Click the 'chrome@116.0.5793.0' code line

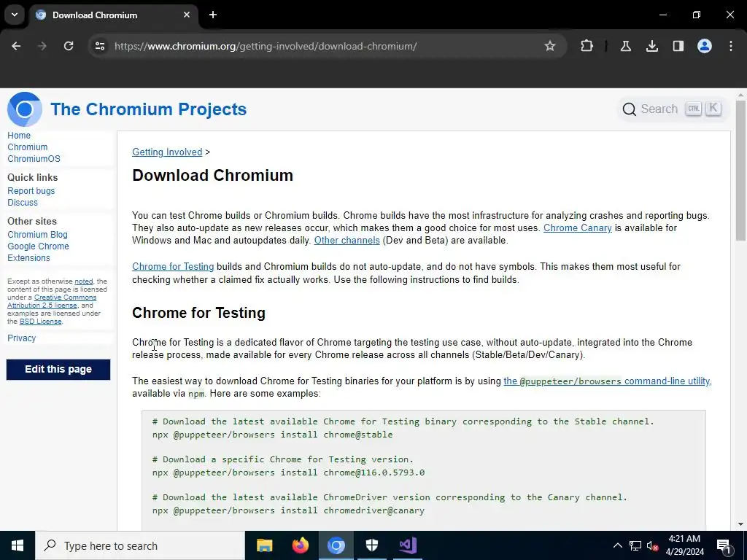(x=288, y=472)
